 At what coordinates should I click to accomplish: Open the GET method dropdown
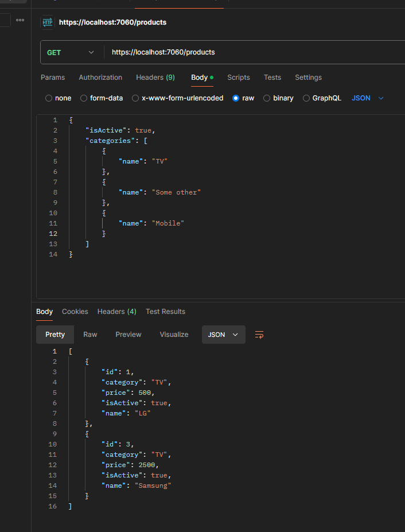71,52
